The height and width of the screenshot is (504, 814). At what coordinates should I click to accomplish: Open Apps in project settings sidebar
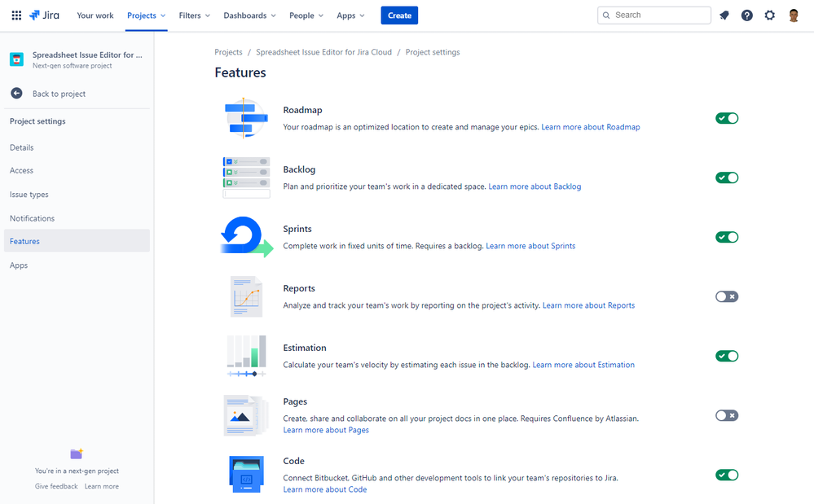pos(77,265)
